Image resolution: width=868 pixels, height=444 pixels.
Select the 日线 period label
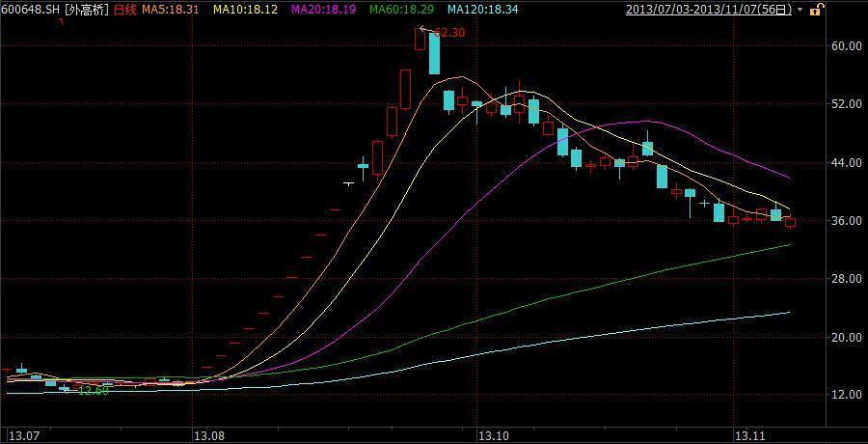click(x=125, y=10)
